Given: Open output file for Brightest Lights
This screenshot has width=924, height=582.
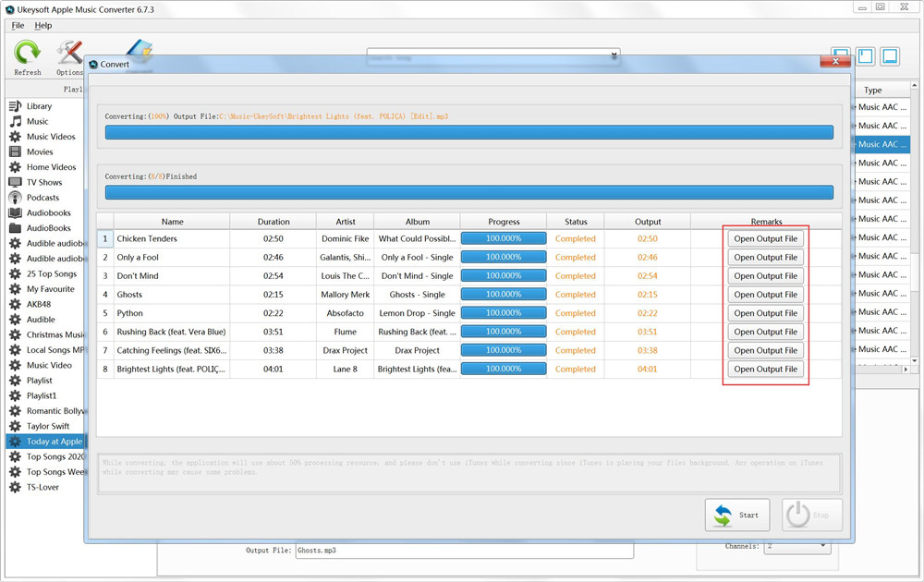Looking at the screenshot, I should tap(765, 370).
